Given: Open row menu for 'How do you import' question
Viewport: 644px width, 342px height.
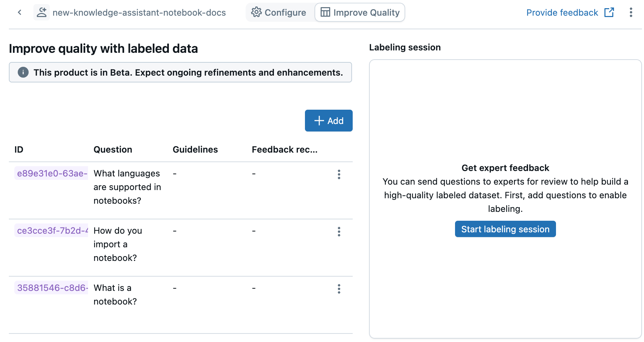Looking at the screenshot, I should [x=339, y=232].
